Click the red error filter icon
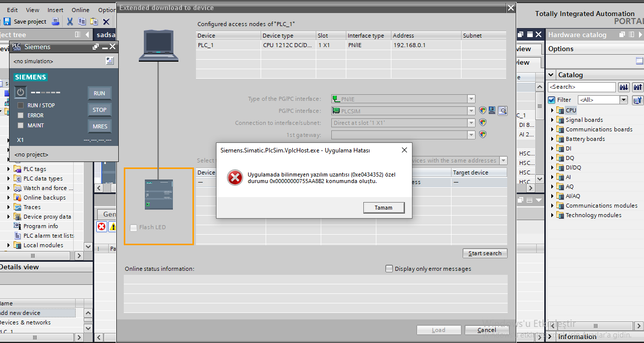Viewport: 644px width, 343px height. [102, 227]
